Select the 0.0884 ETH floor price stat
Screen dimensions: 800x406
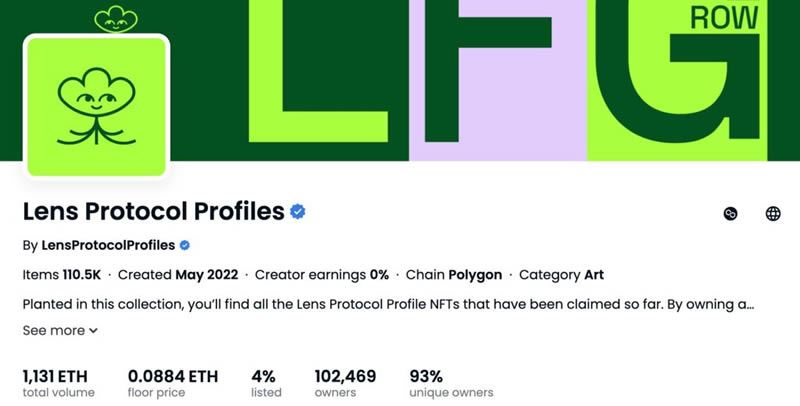pos(173,383)
